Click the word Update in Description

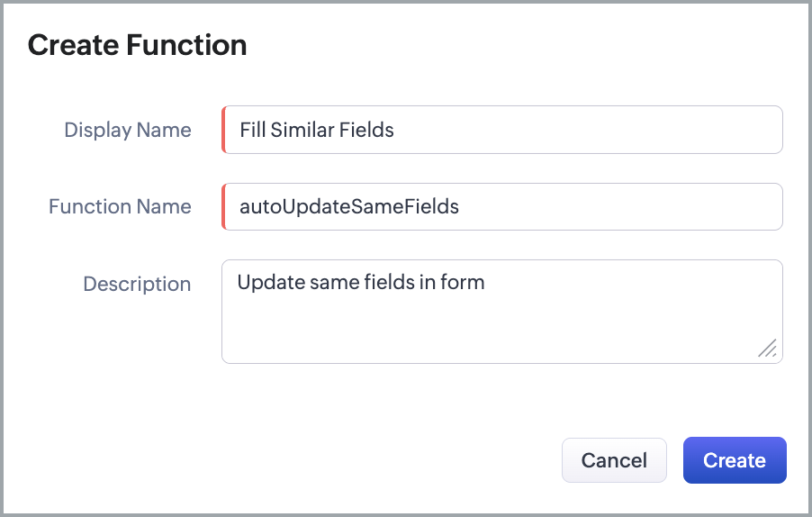point(269,283)
